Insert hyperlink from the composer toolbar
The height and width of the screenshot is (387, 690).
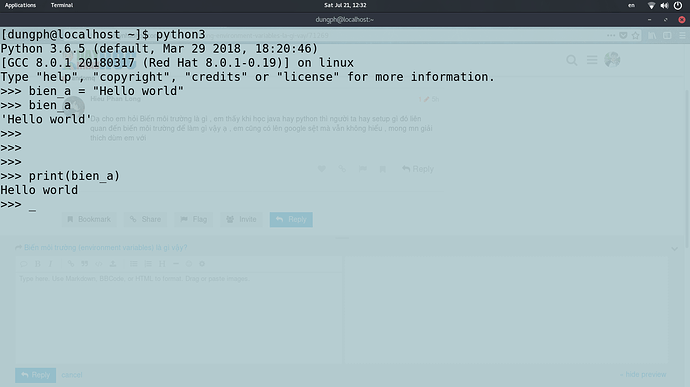pos(70,264)
